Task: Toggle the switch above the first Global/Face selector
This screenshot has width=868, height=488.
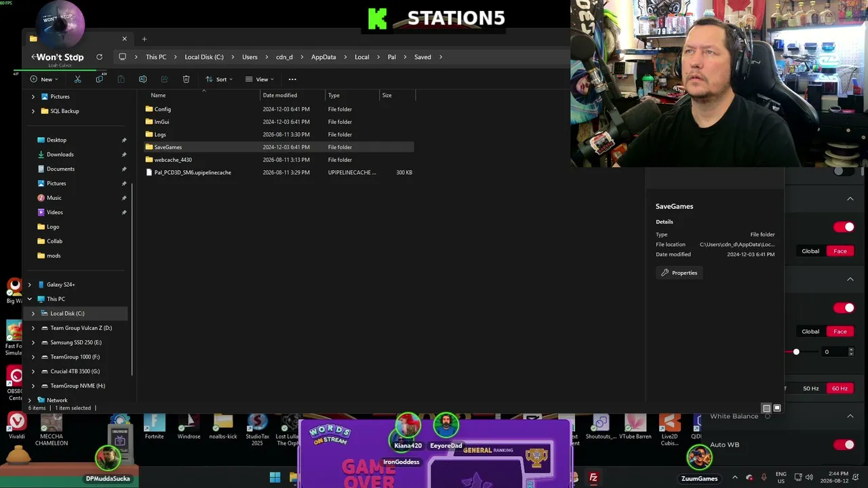Action: [x=844, y=227]
